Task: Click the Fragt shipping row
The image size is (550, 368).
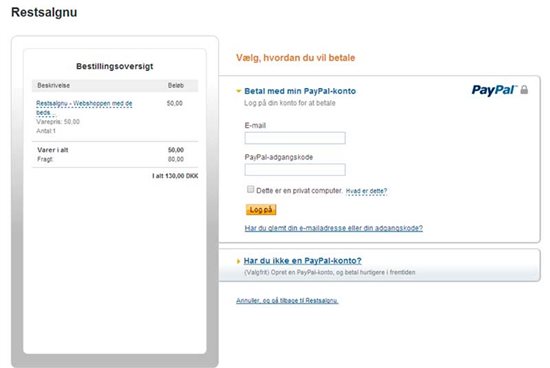Action: [115, 159]
